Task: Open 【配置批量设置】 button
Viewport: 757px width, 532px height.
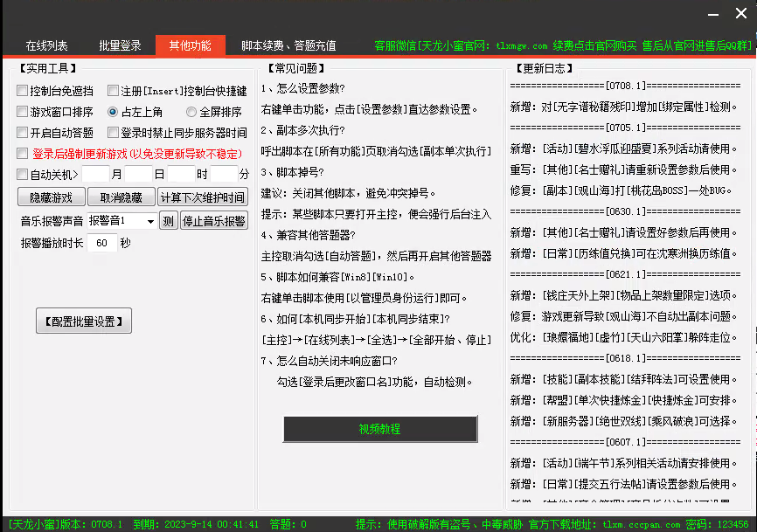Action: pyautogui.click(x=84, y=321)
